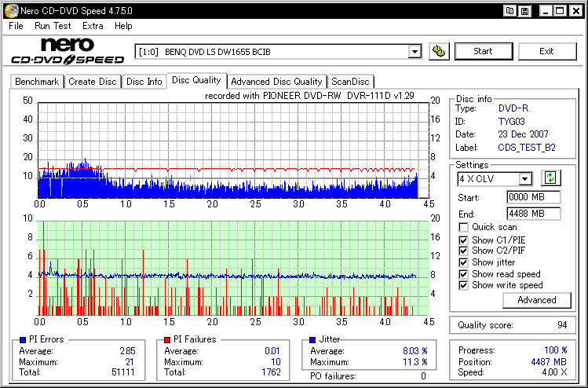Click the disc label CDS_TEST_B2

pyautogui.click(x=527, y=148)
